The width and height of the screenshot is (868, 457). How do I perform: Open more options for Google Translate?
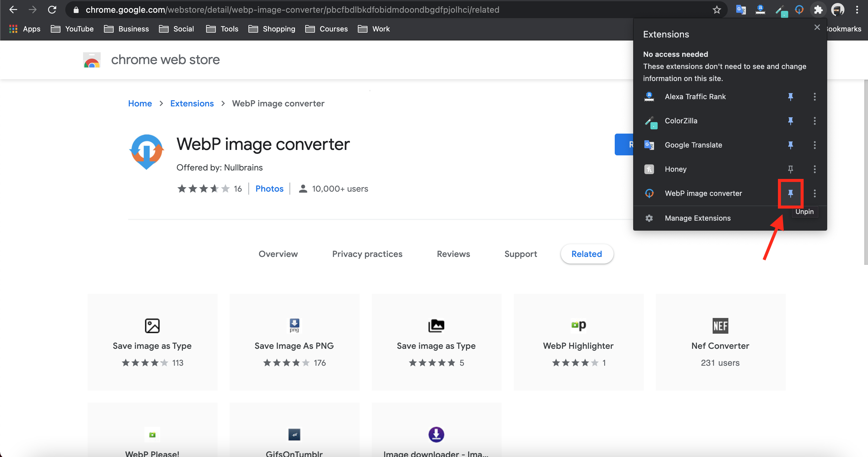815,145
